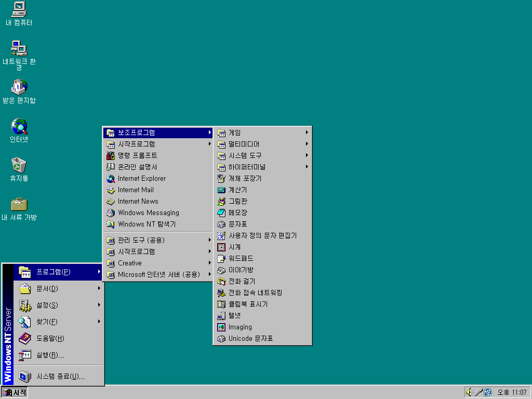Click the volume speaker tray icon

click(x=469, y=392)
